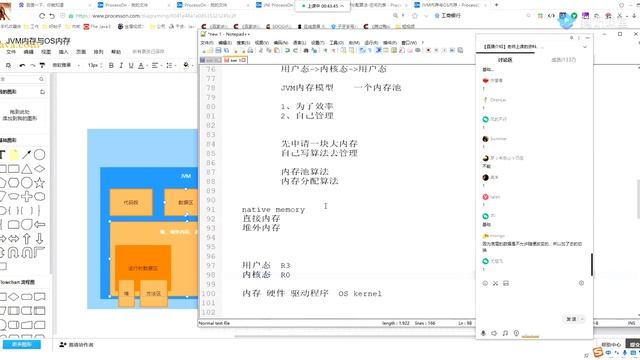Switch to 讨论区 tab in chat panel

pyautogui.click(x=505, y=60)
